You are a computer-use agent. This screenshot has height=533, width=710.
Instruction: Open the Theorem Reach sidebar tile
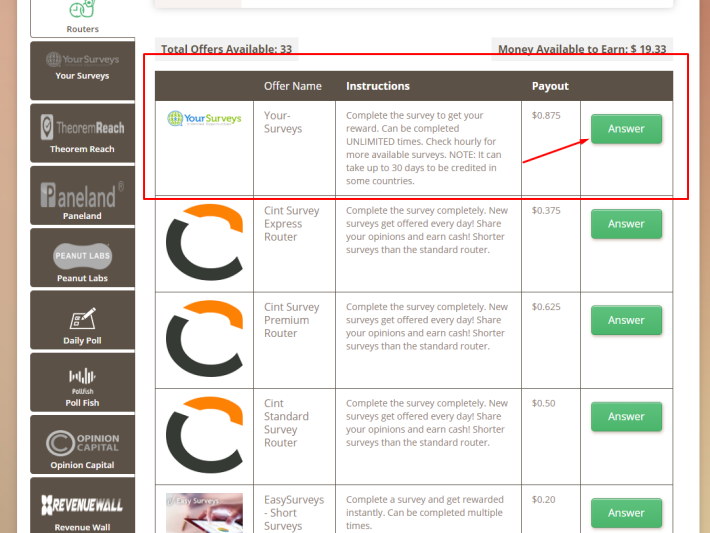tap(82, 133)
